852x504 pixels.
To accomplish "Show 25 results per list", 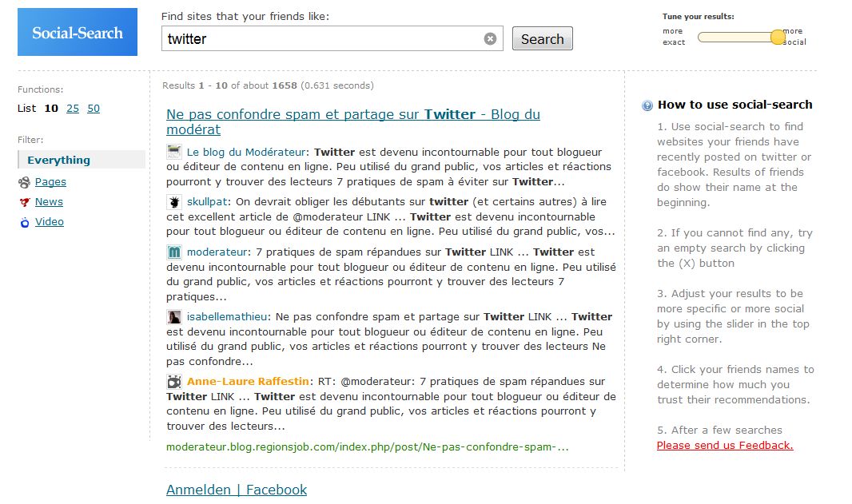I will point(73,108).
